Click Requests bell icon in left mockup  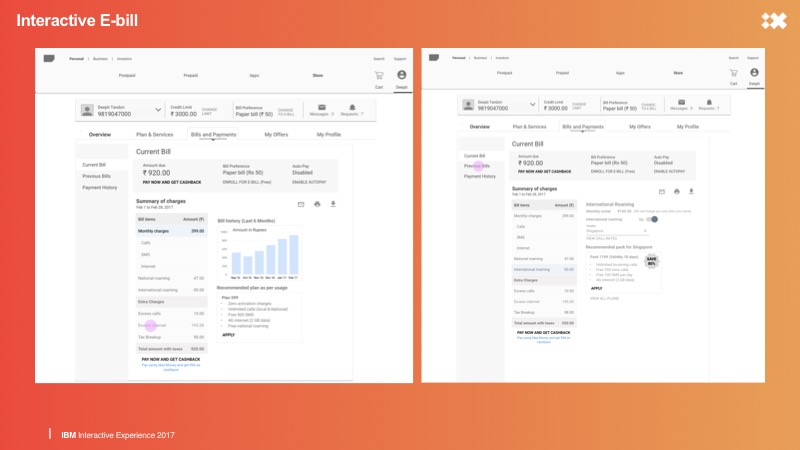352,106
